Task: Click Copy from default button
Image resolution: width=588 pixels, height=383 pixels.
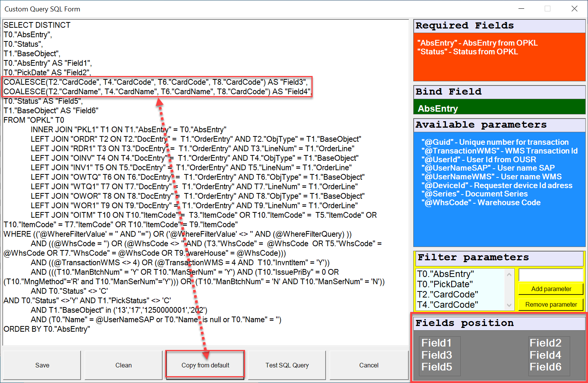Action: tap(205, 365)
